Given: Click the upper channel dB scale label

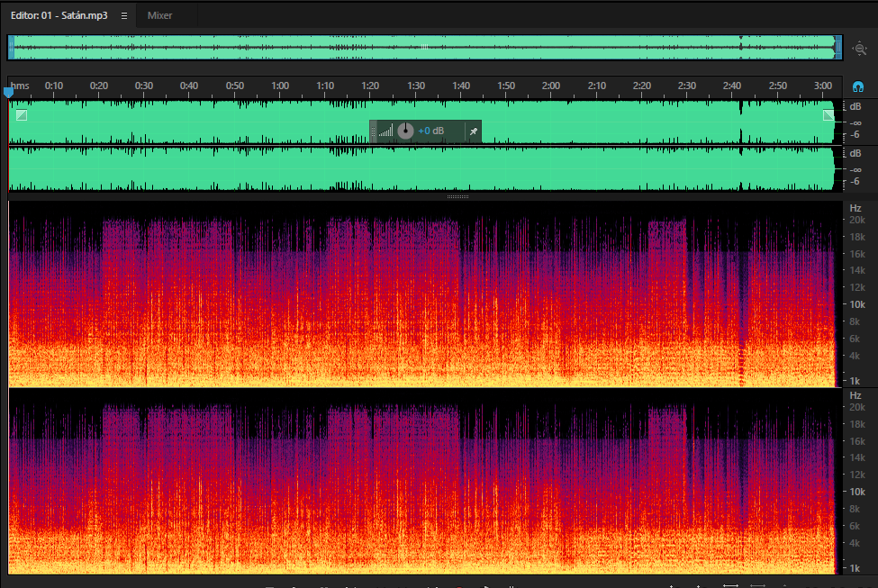Looking at the screenshot, I should tap(855, 106).
